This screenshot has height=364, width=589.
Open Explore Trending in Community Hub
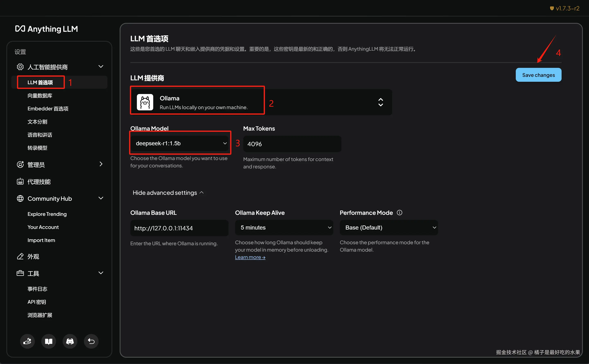coord(47,214)
